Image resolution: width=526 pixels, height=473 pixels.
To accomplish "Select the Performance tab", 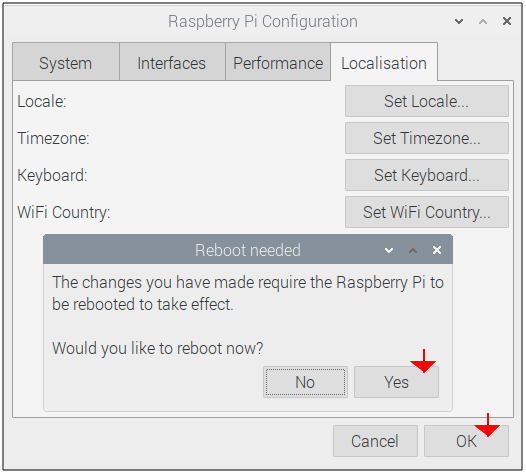I will pyautogui.click(x=278, y=62).
